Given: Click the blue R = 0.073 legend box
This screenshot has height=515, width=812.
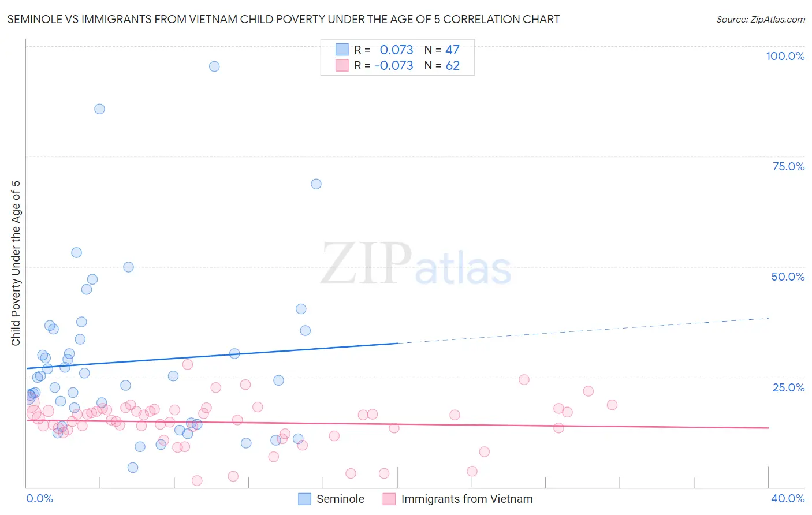Looking at the screenshot, I should coord(342,50).
